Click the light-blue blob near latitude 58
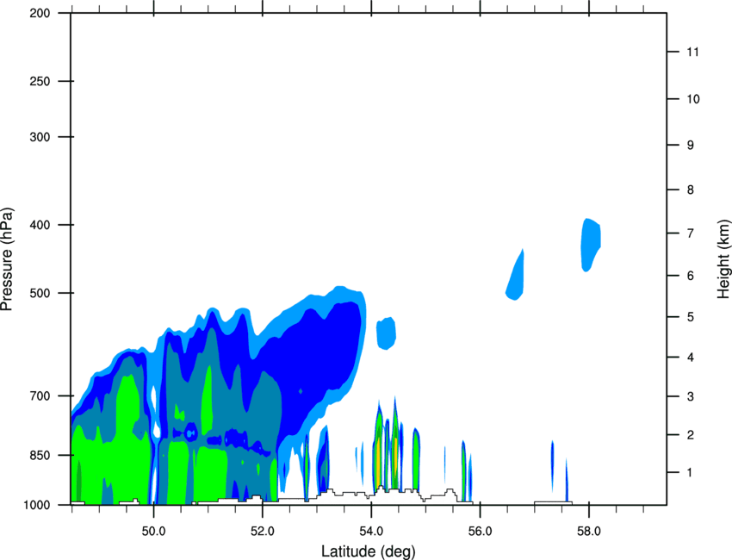 point(590,245)
